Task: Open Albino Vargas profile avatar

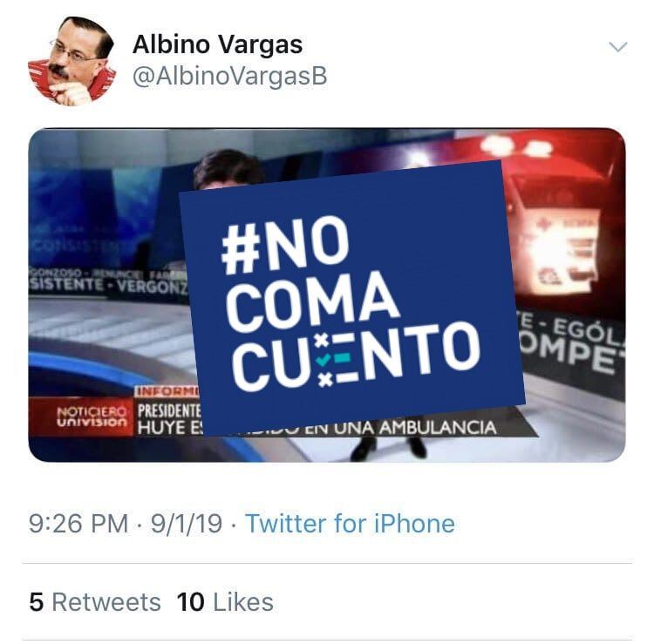Action: click(72, 61)
